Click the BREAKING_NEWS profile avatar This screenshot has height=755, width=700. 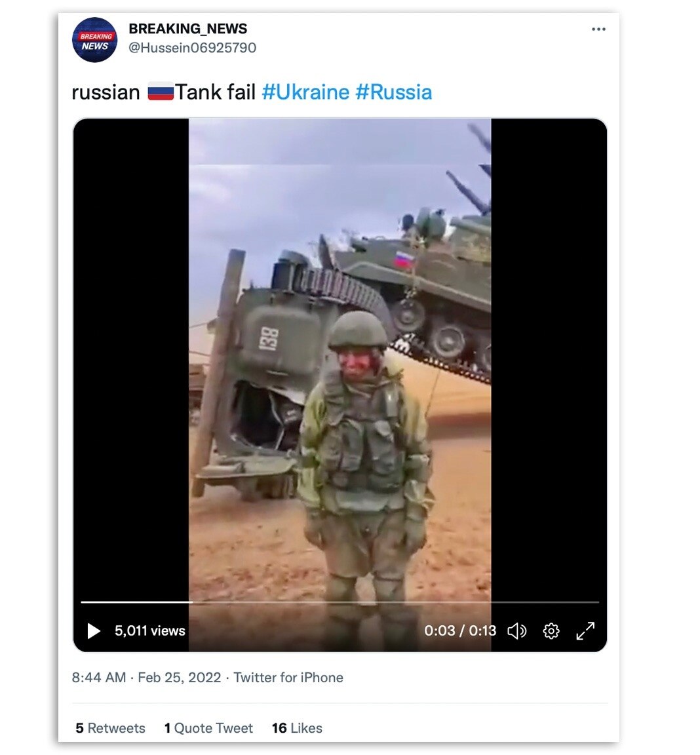coord(95,40)
